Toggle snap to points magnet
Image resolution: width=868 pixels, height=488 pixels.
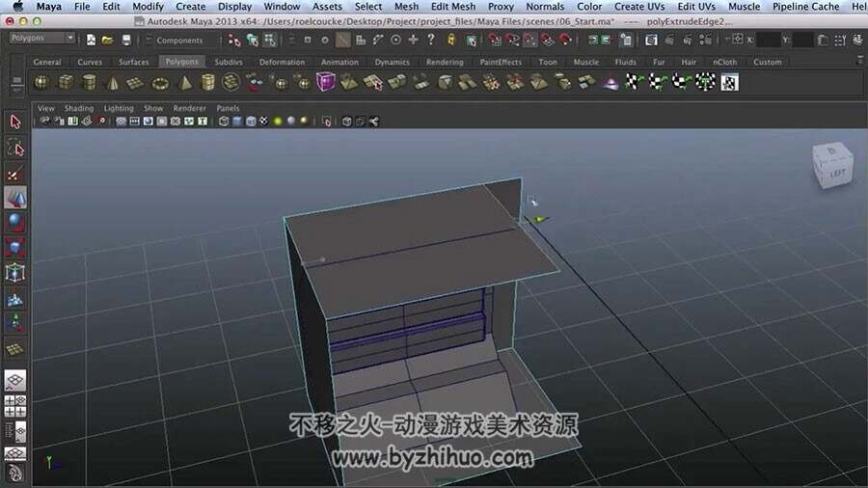pyautogui.click(x=529, y=40)
